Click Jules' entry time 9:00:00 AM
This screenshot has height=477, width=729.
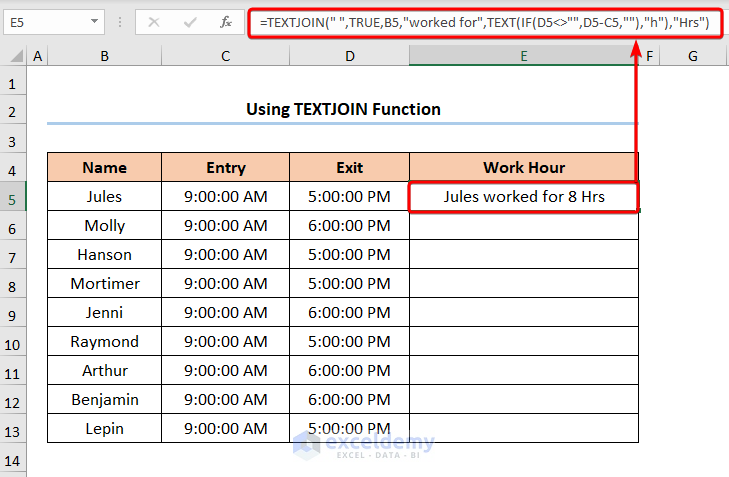coord(225,197)
